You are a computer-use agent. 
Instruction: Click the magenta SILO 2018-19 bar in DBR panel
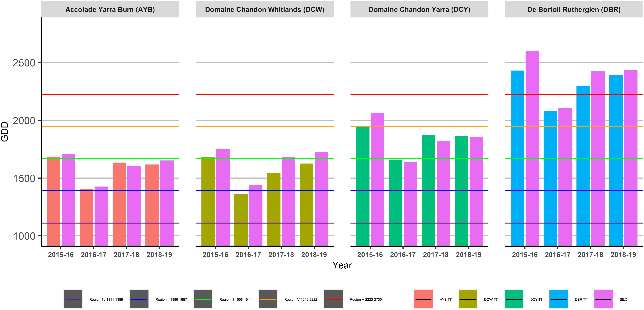point(631,158)
